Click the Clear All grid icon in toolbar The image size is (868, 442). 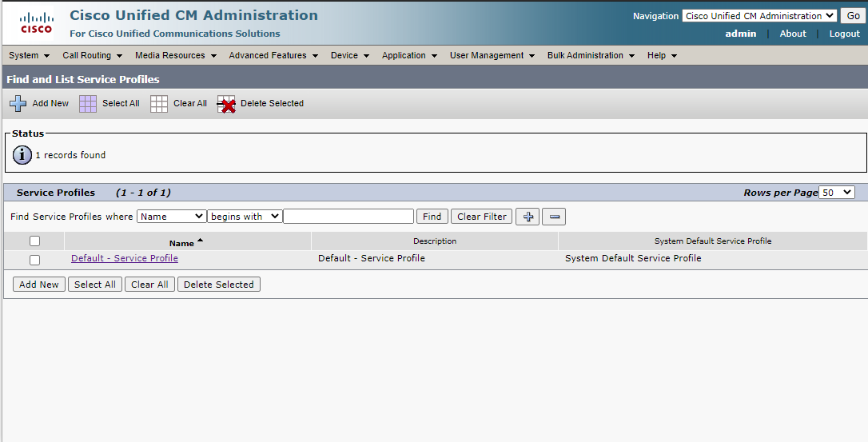click(159, 104)
